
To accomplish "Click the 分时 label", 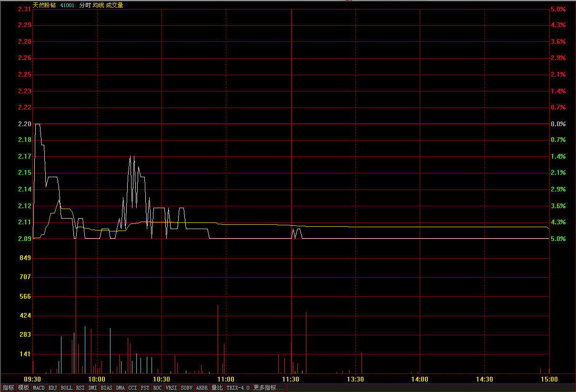I will [x=85, y=5].
